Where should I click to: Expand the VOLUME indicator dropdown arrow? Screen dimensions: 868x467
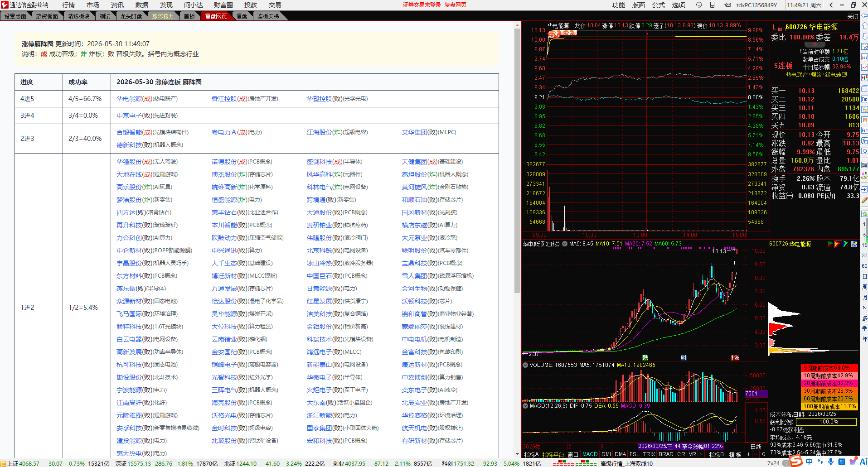pos(525,365)
